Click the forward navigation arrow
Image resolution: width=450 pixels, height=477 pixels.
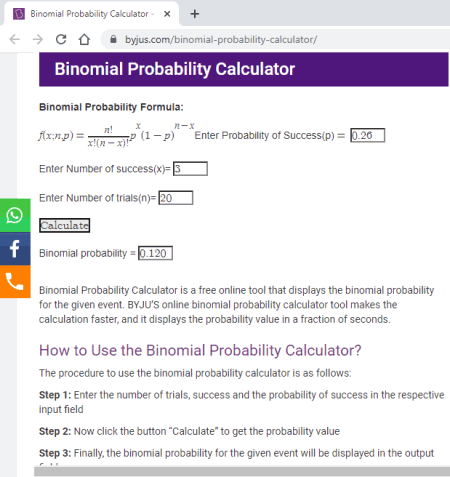[38, 39]
